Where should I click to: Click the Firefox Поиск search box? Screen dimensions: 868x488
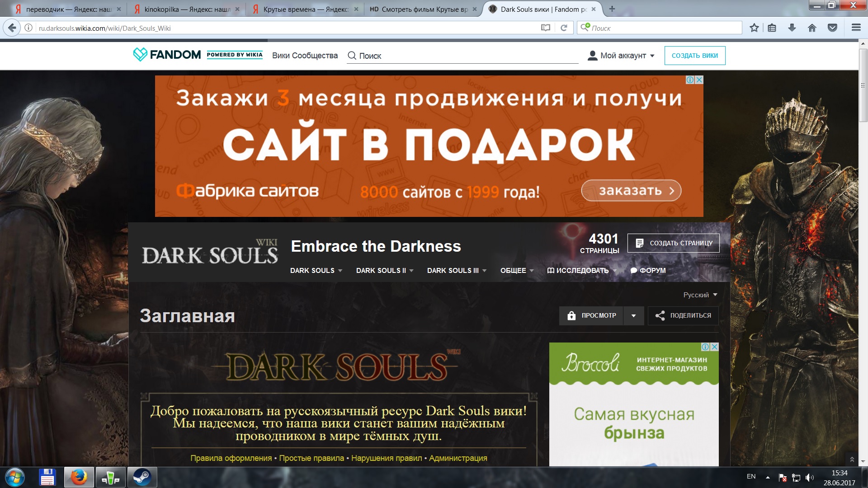click(660, 28)
